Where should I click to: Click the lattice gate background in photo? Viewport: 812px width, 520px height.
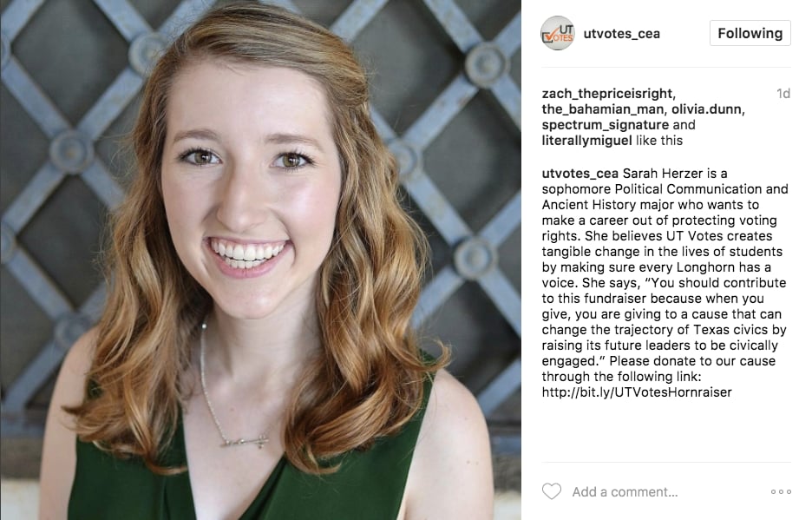tap(455, 155)
